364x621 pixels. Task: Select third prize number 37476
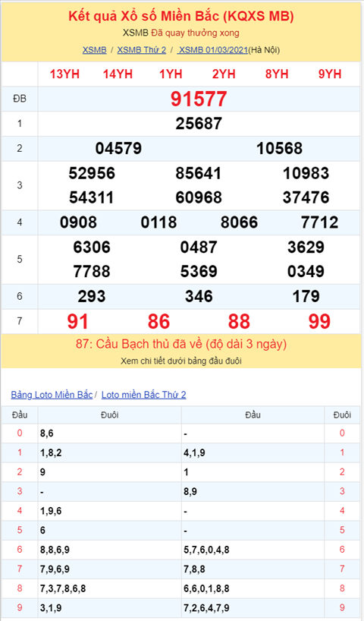306,197
